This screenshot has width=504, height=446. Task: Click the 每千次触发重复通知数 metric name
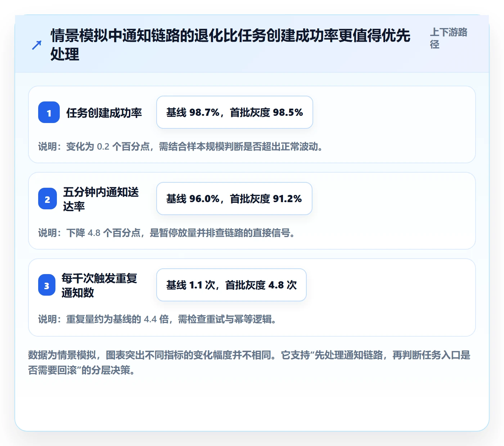coord(100,285)
